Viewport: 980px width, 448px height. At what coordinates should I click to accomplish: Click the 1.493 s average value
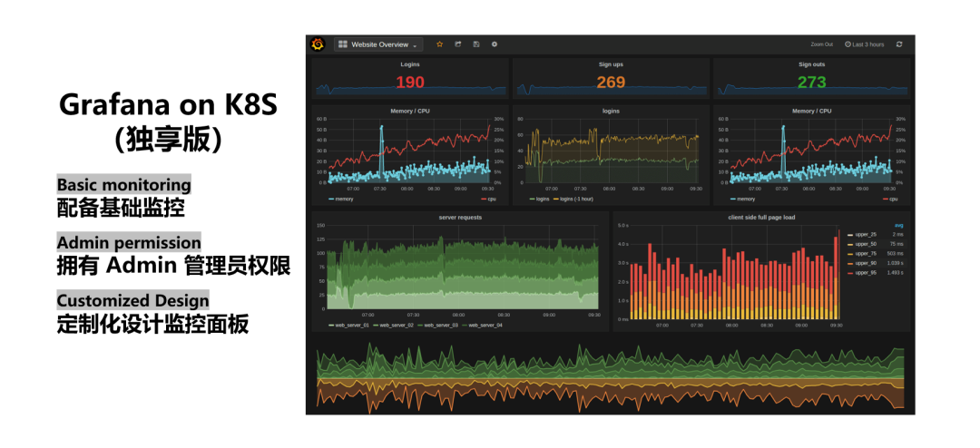pos(895,273)
